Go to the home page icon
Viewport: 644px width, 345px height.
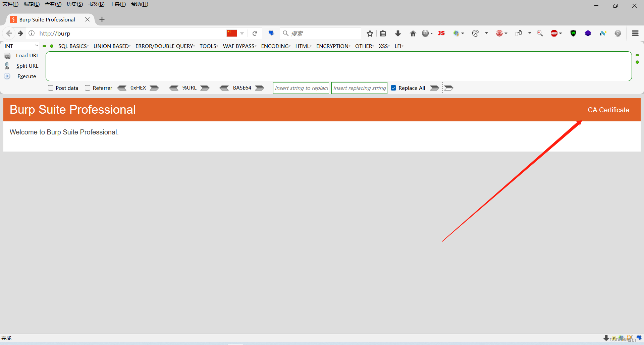[413, 33]
